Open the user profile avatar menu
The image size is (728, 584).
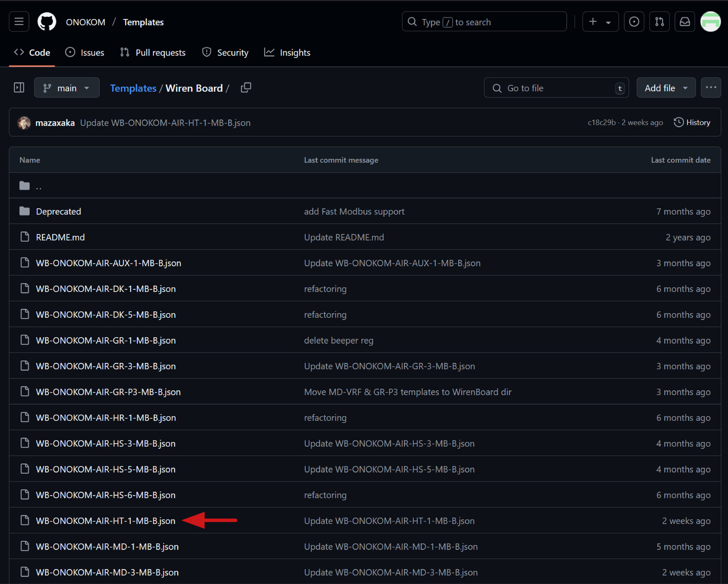click(711, 22)
